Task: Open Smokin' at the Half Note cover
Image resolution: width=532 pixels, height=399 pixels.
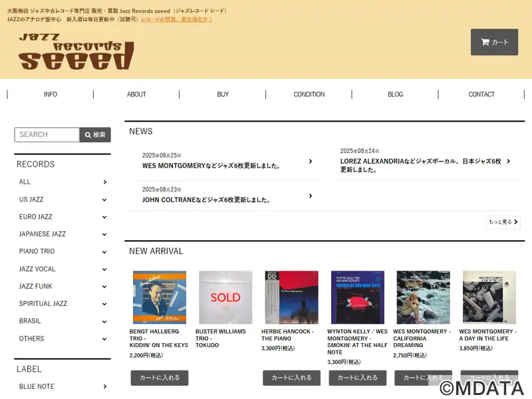Action: click(x=358, y=297)
